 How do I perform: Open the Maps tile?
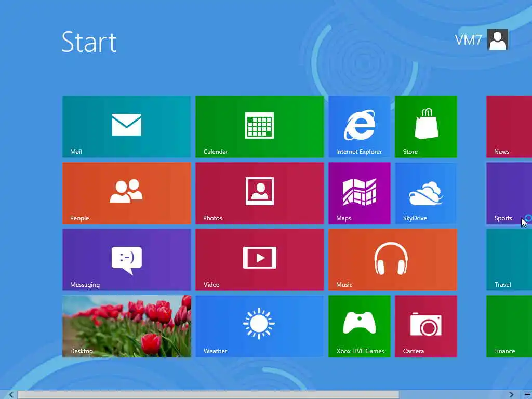pyautogui.click(x=360, y=193)
